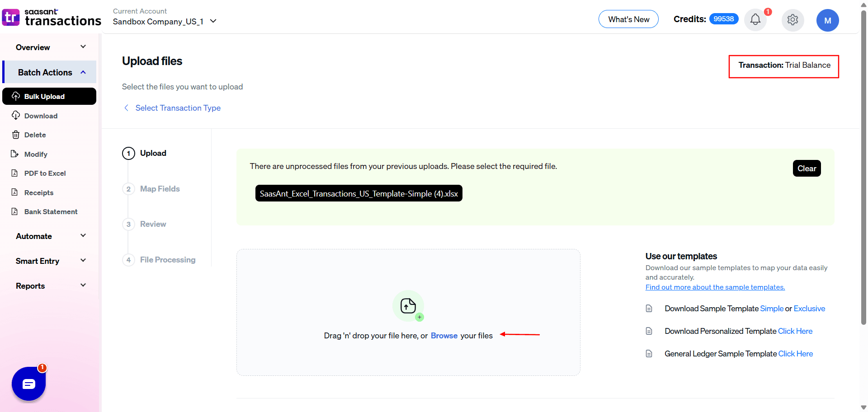Image resolution: width=868 pixels, height=412 pixels.
Task: Click step 1 Upload circle
Action: point(128,154)
